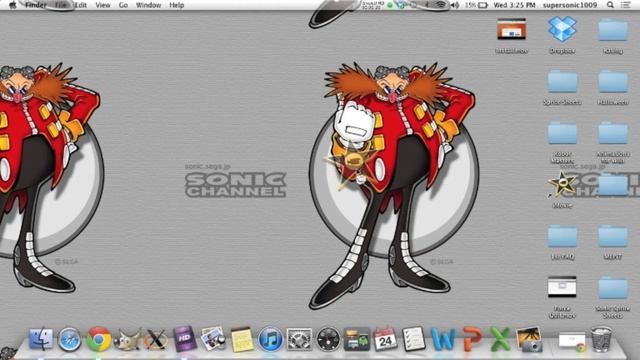Open the Window menu
640x360 pixels.
148,5
